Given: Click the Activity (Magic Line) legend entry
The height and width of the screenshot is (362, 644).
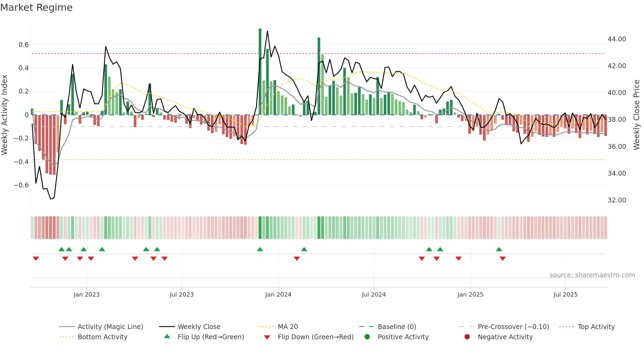Looking at the screenshot, I should click(x=101, y=327).
